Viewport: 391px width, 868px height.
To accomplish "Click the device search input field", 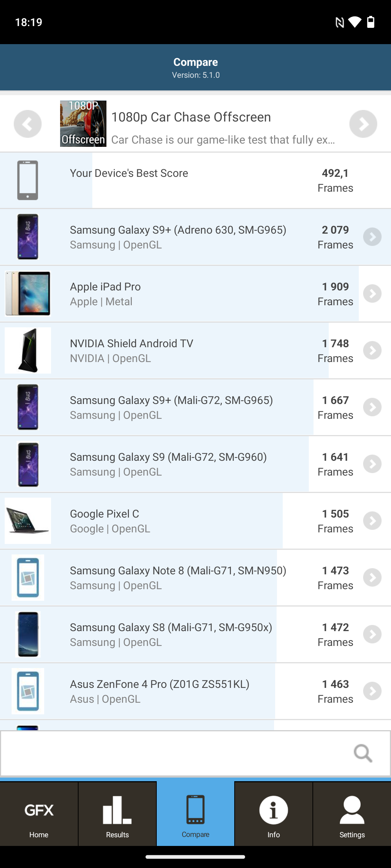I will point(174,753).
